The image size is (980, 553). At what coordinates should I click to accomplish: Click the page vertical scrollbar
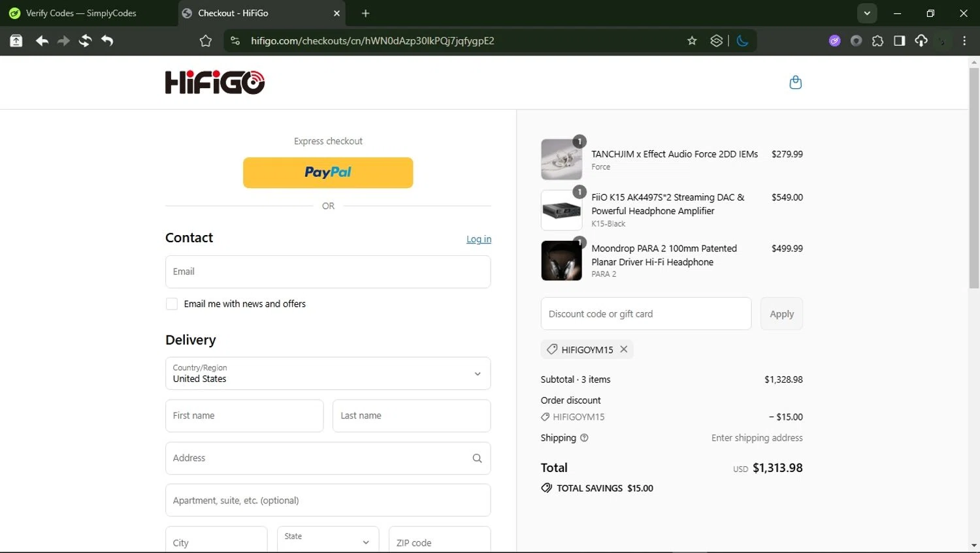974,178
